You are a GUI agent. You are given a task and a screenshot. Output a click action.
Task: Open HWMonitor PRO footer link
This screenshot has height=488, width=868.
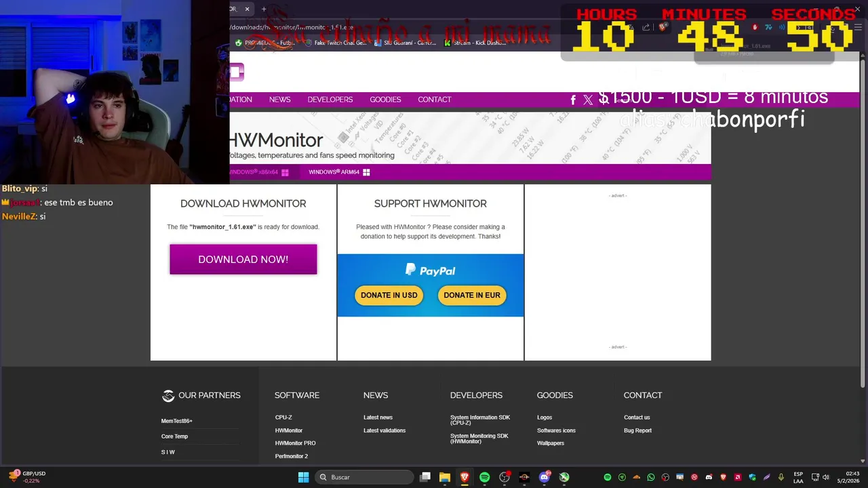tap(295, 443)
